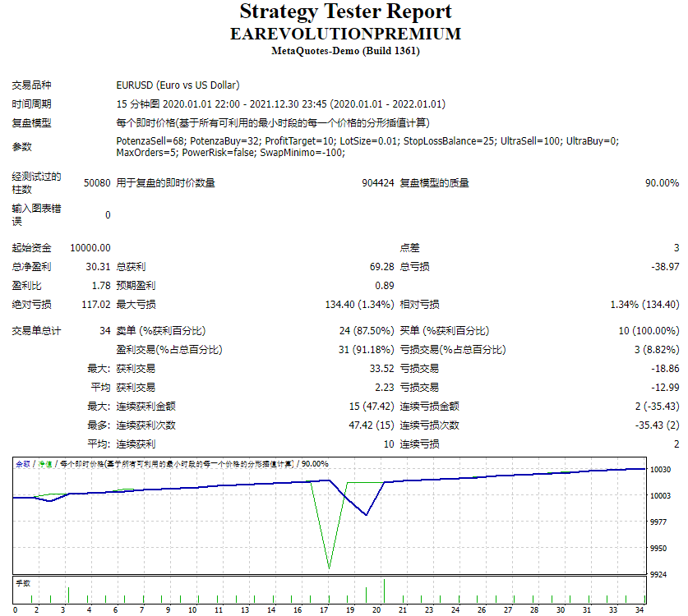The image size is (688, 616).
Task: Click the ticks modelled value 904424
Action: (x=378, y=183)
